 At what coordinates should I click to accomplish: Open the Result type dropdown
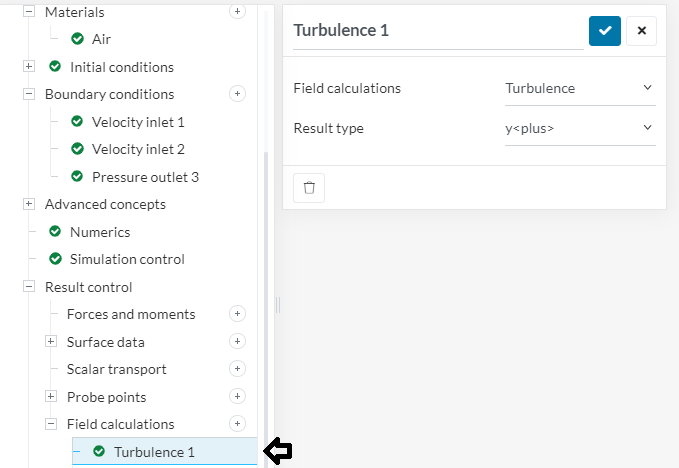[x=579, y=128]
